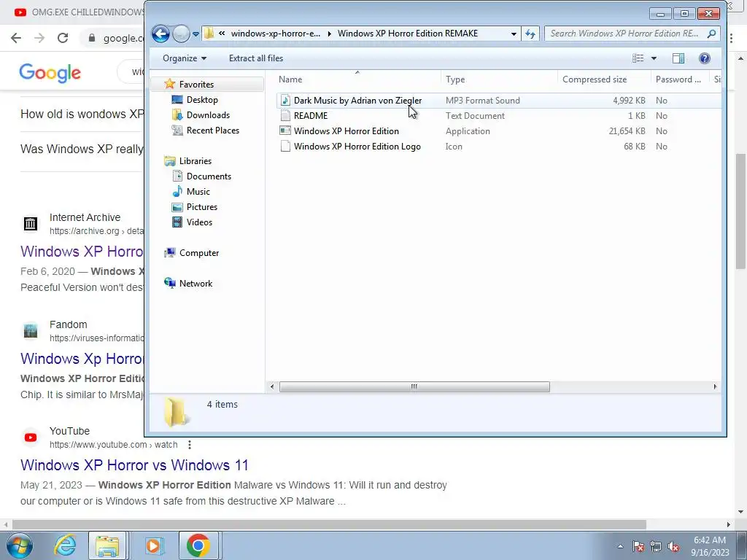Launch Internet Explorer from taskbar

click(x=64, y=545)
